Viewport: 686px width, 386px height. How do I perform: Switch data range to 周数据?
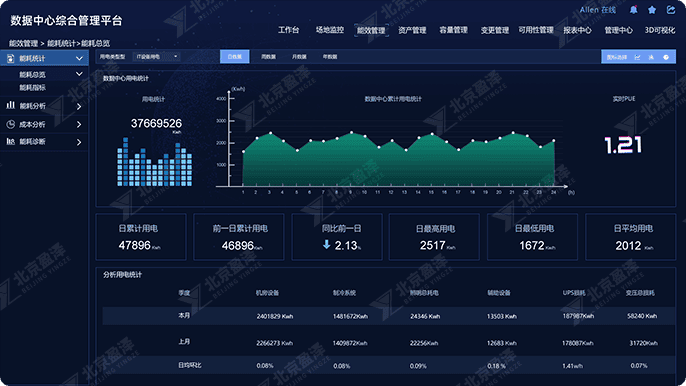(x=268, y=57)
